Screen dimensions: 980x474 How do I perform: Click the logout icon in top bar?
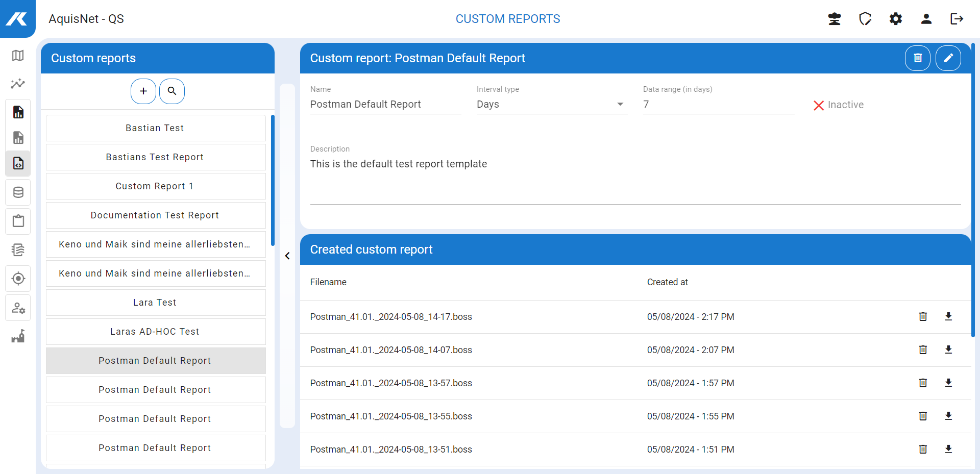[957, 19]
